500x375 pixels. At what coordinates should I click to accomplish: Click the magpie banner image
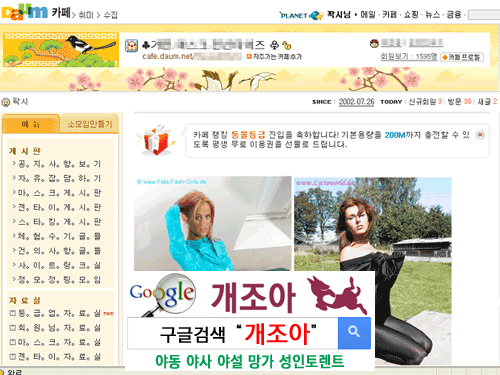pyautogui.click(x=61, y=50)
